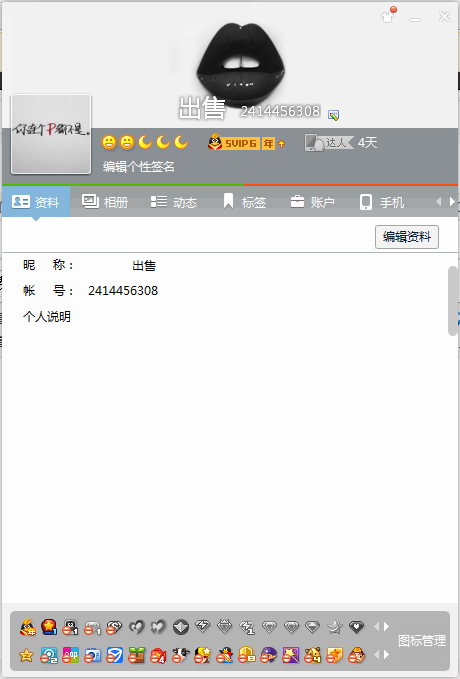Show next icons in the bottom icon row
Screen dimensions: 460x679
[x=386, y=655]
